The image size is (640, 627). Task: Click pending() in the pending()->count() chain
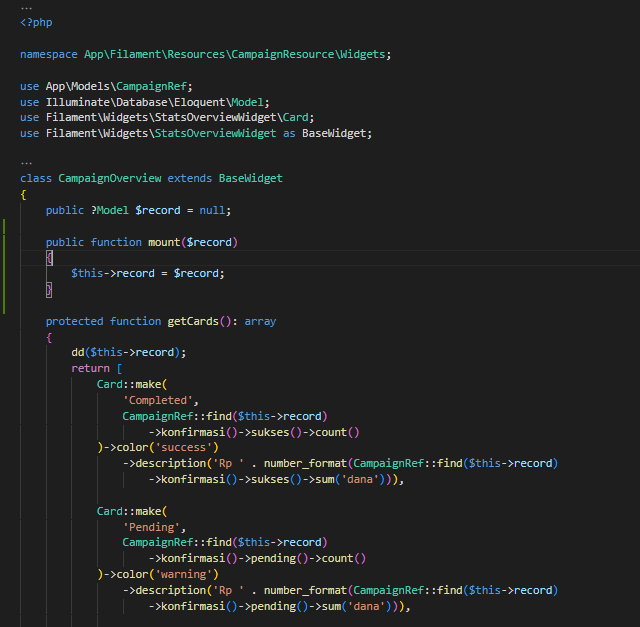click(x=280, y=558)
